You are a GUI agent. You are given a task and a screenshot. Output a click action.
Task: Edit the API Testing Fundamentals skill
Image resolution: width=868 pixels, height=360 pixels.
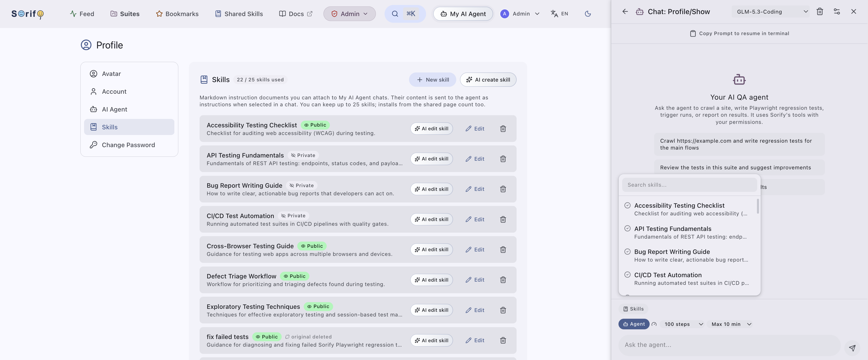pos(475,159)
